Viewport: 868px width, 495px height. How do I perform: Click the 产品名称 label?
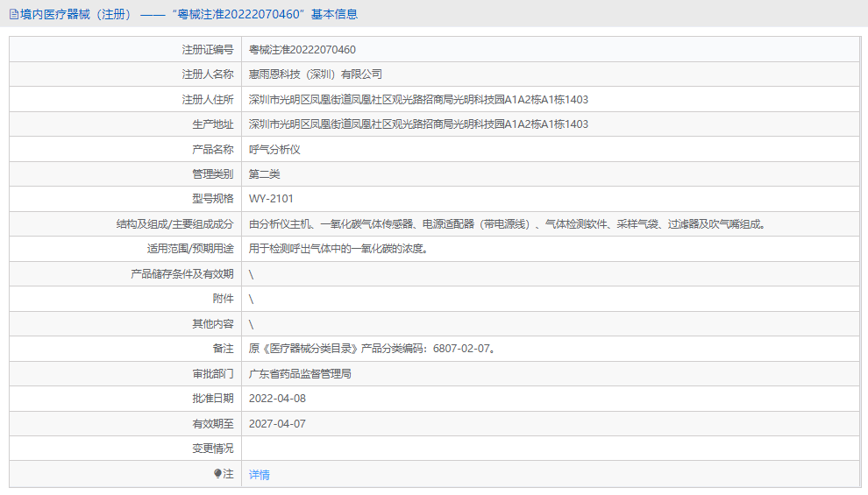point(212,149)
